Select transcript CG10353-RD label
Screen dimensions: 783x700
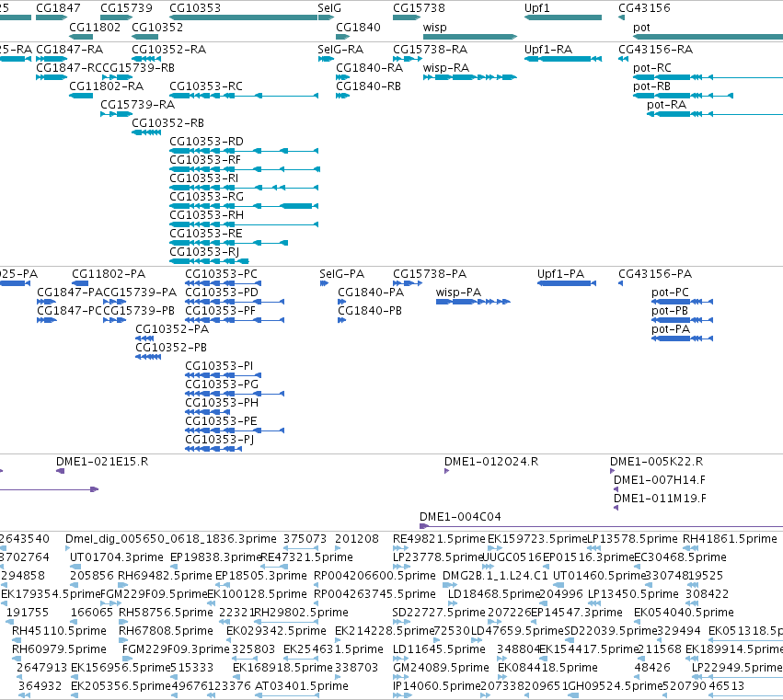pos(207,142)
